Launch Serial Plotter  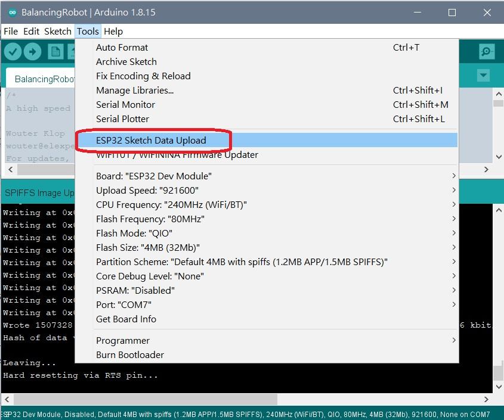tap(267, 119)
